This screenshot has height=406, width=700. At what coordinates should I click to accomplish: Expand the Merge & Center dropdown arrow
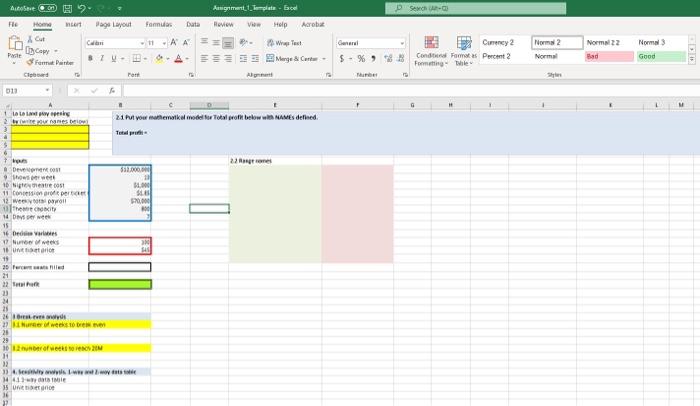[x=324, y=59]
